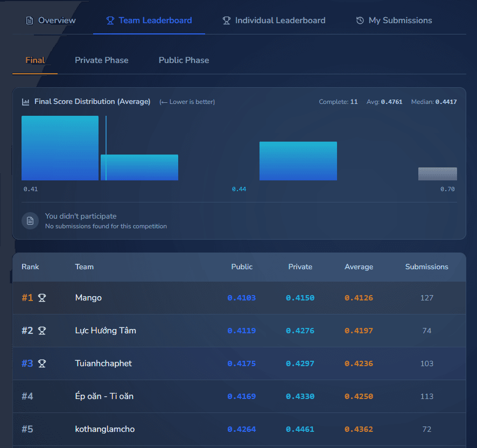Click the average score 0.4362

(x=359, y=430)
